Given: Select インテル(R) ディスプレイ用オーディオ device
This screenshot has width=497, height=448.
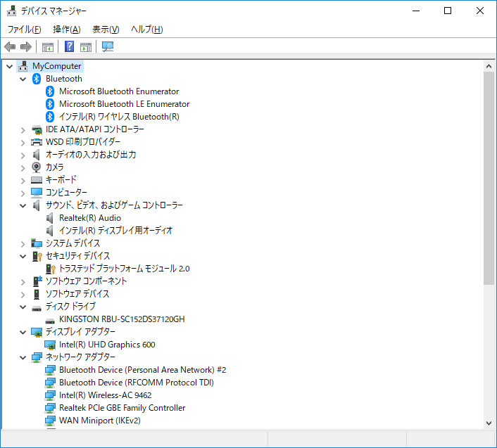Looking at the screenshot, I should click(x=115, y=231).
